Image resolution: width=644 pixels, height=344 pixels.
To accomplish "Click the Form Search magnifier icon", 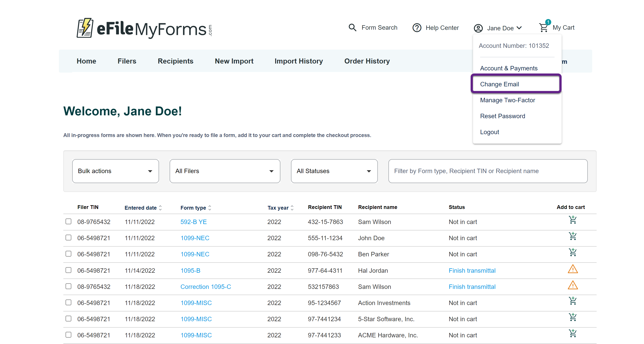I will pyautogui.click(x=352, y=27).
